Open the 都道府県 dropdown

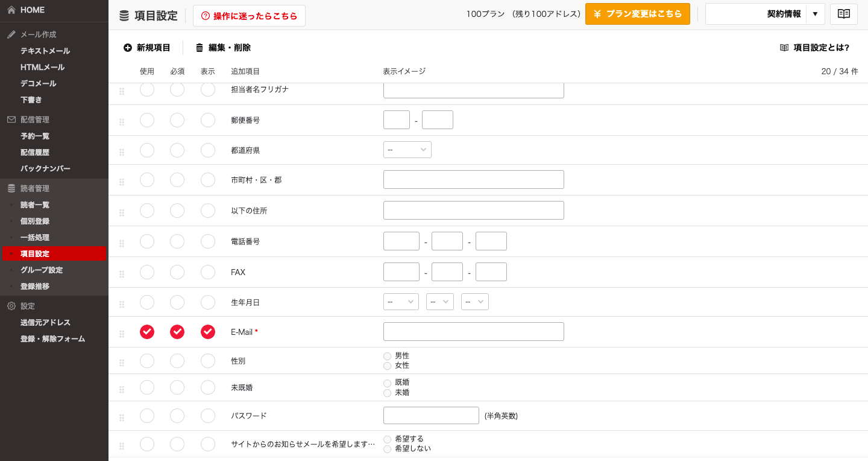[x=407, y=150]
